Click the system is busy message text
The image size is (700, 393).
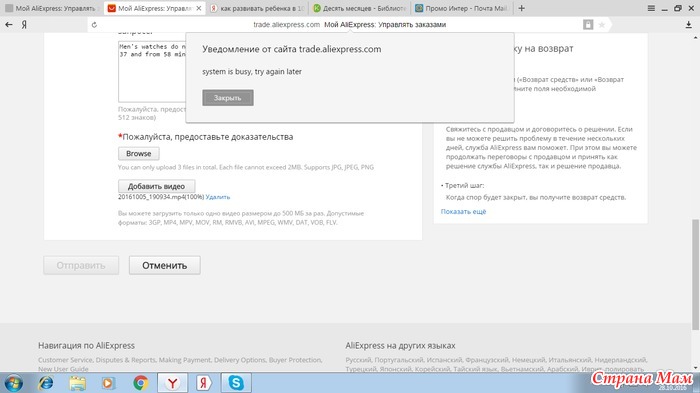click(x=252, y=71)
